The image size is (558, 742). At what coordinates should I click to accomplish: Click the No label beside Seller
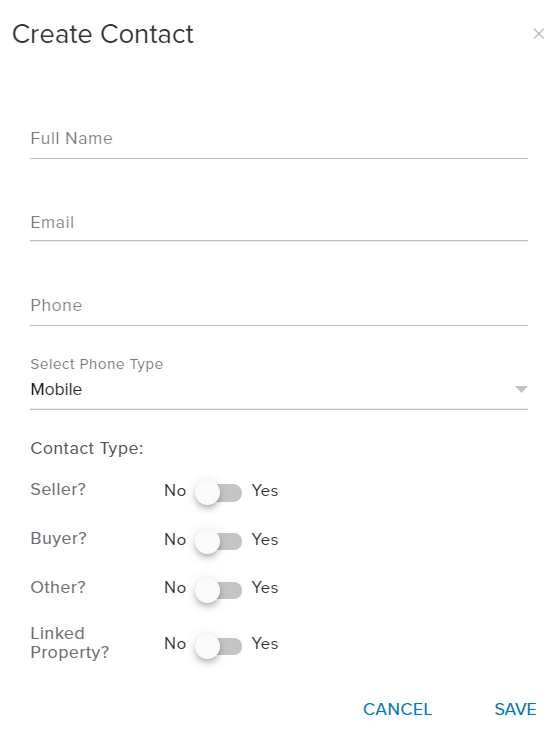point(175,490)
